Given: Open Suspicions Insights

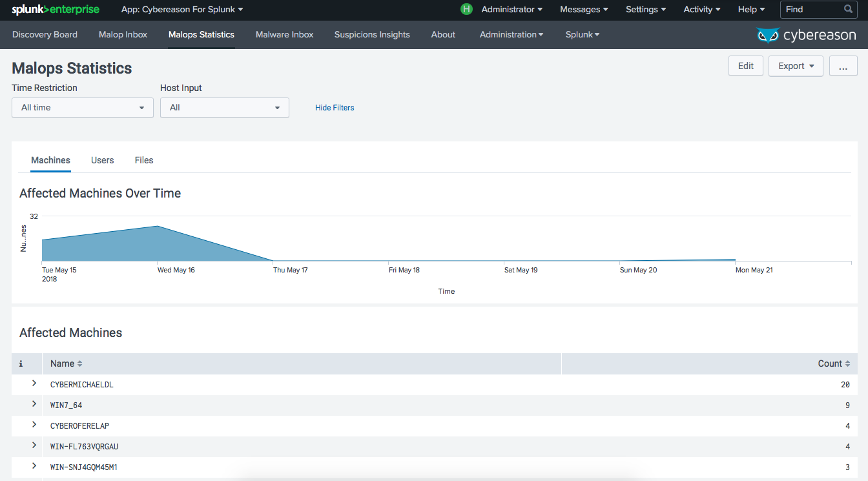Looking at the screenshot, I should click(372, 35).
